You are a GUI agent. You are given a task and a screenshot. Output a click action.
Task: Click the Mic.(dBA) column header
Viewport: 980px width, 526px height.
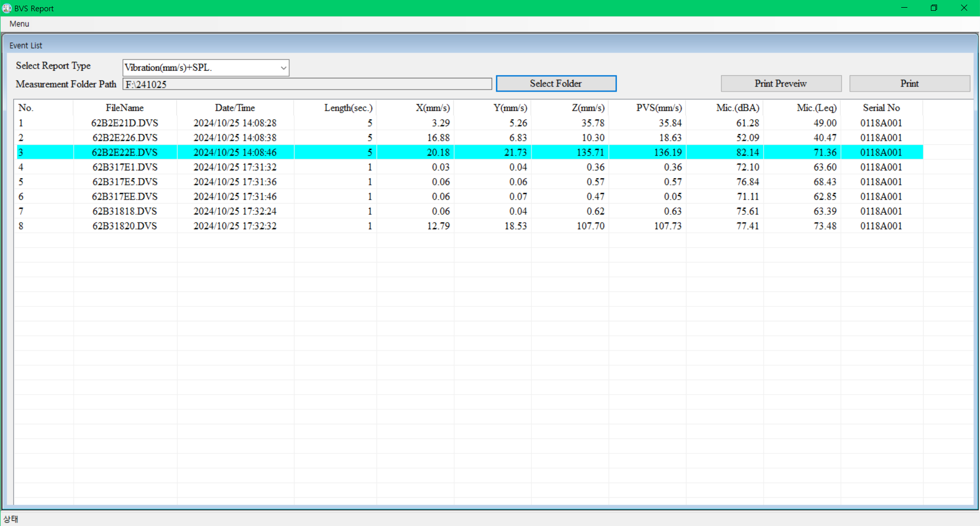click(737, 108)
